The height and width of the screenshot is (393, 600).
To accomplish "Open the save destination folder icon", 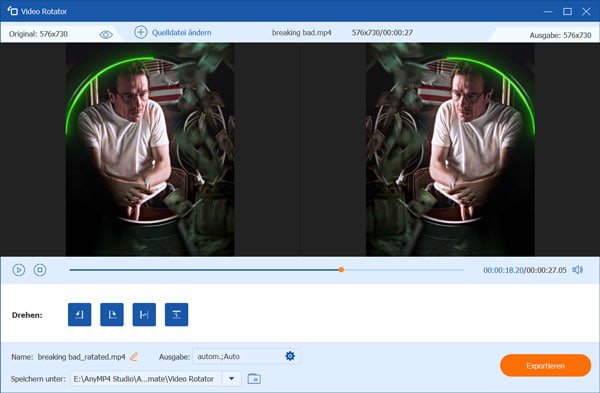I will (254, 378).
